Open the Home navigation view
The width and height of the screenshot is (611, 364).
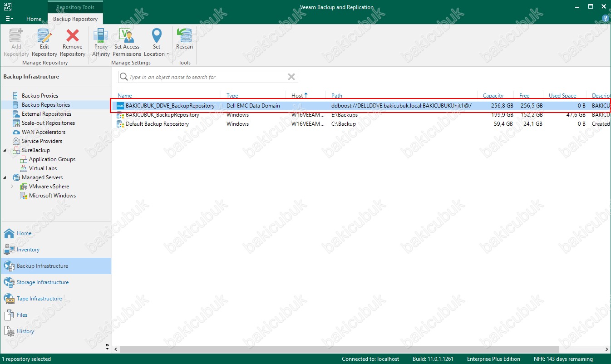pos(56,233)
